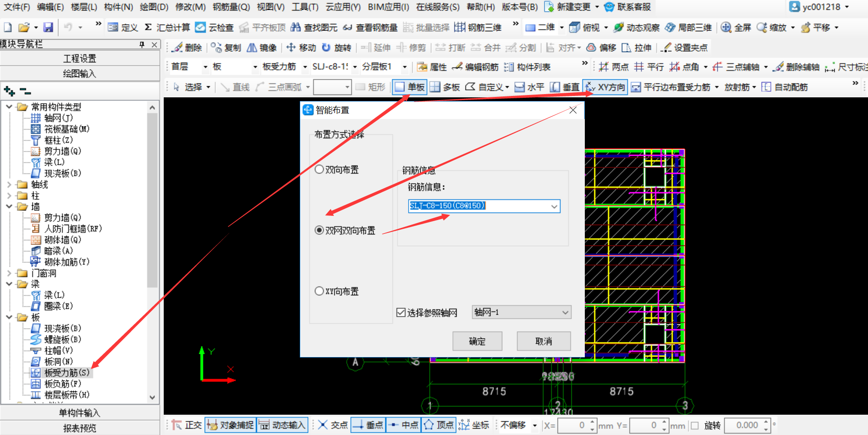Select 单板 placement mode
The height and width of the screenshot is (435, 868).
410,87
